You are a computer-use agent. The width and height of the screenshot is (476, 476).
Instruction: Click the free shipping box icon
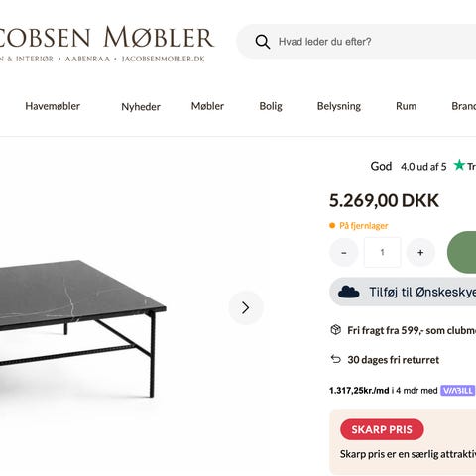tap(336, 330)
